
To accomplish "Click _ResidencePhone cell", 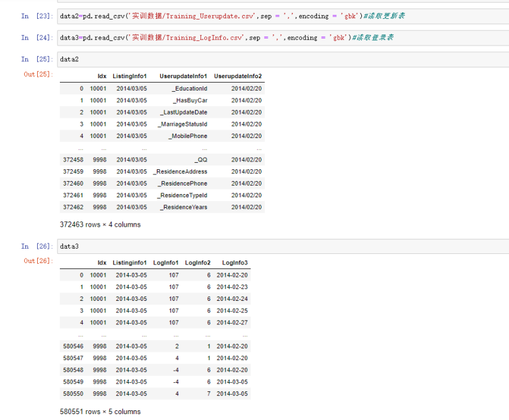I will 182,184.
